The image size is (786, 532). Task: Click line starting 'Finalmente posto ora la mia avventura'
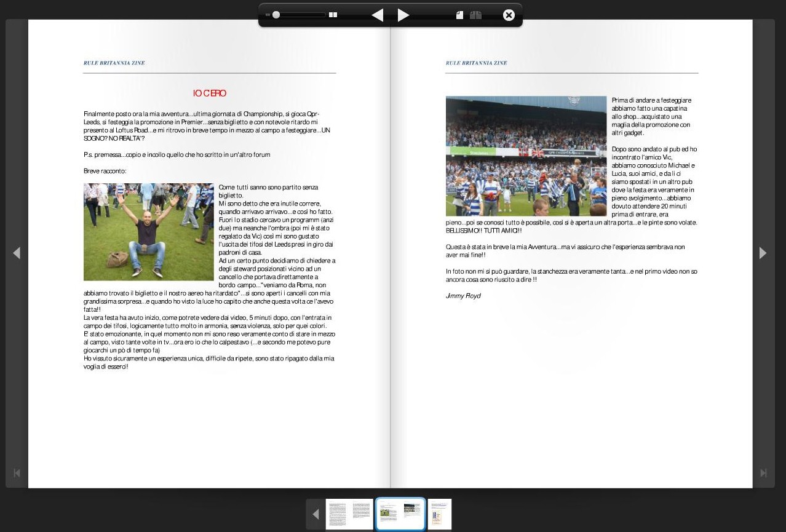point(202,114)
